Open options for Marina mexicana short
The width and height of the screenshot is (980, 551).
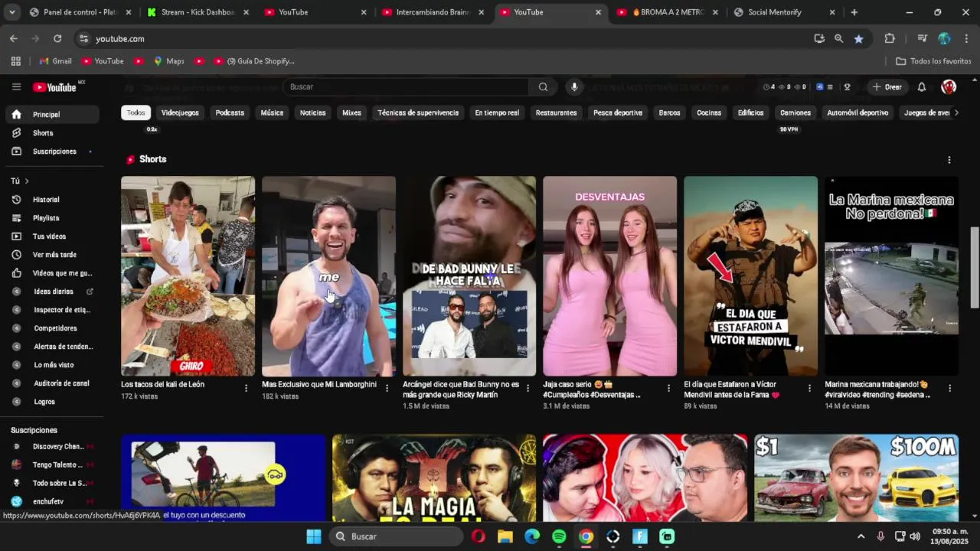(x=950, y=389)
